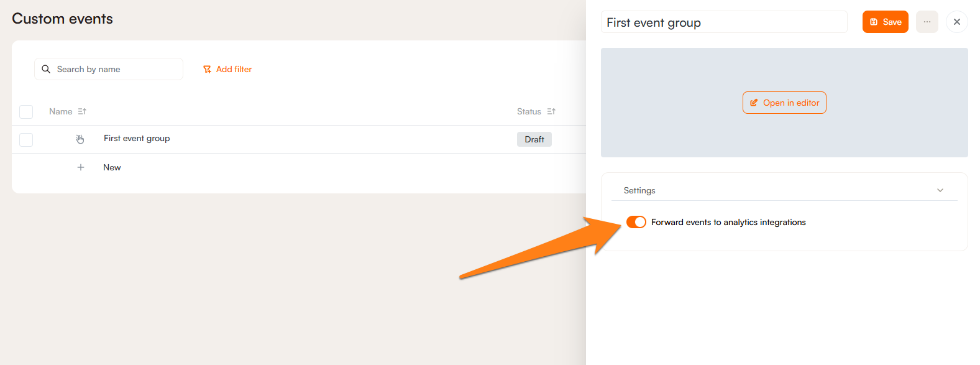Click the event group title text field

point(723,22)
